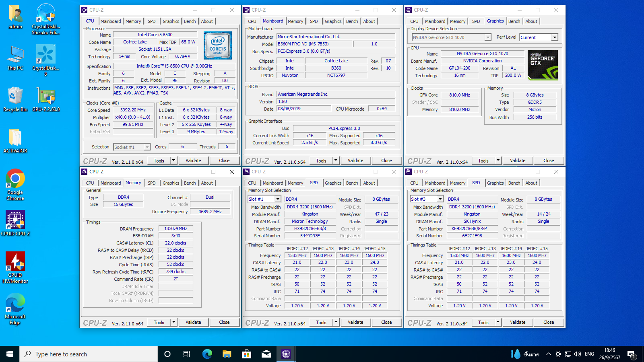The width and height of the screenshot is (644, 362).
Task: Click the Intel Core i5 logo image
Action: [x=218, y=45]
